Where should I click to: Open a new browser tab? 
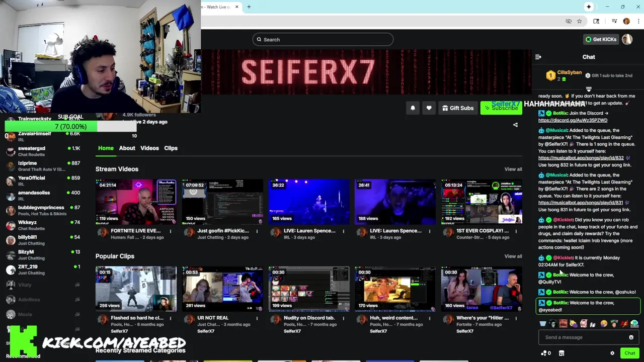[249, 7]
